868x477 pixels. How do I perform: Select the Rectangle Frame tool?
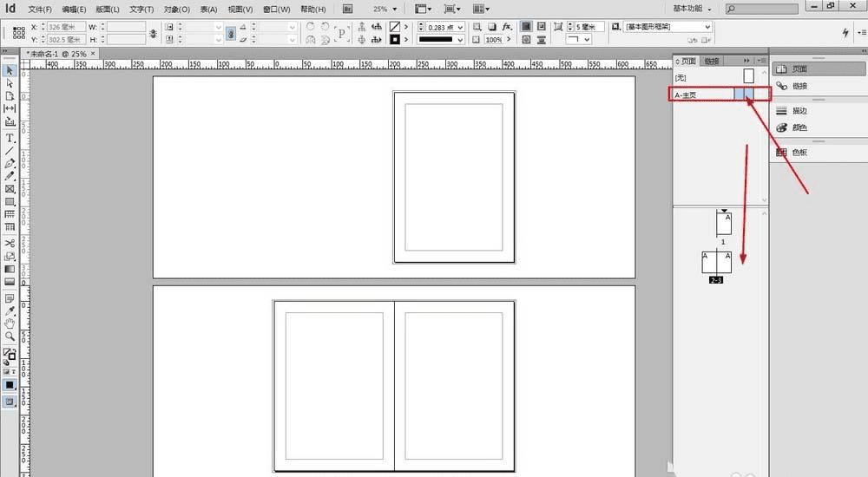point(10,189)
